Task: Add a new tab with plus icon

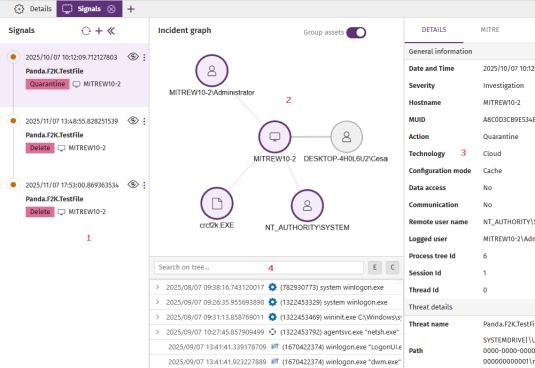Action: point(131,9)
